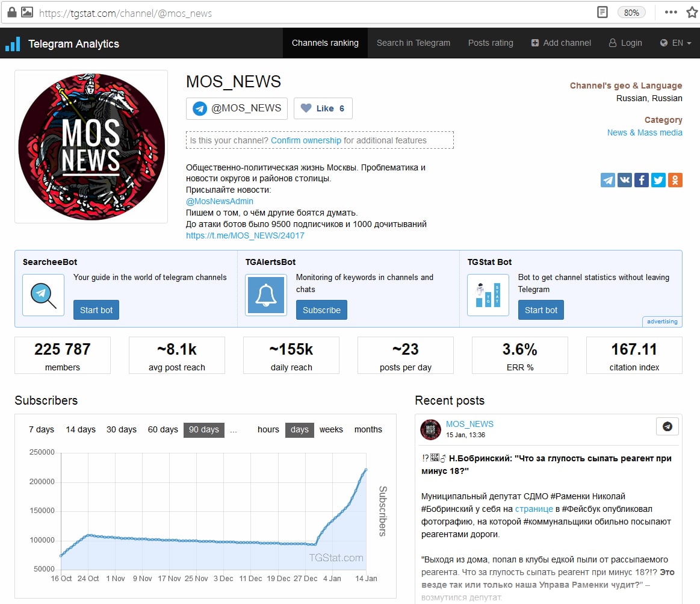Open the page actions three-dots menu
Image resolution: width=700 pixels, height=604 pixels.
point(671,12)
